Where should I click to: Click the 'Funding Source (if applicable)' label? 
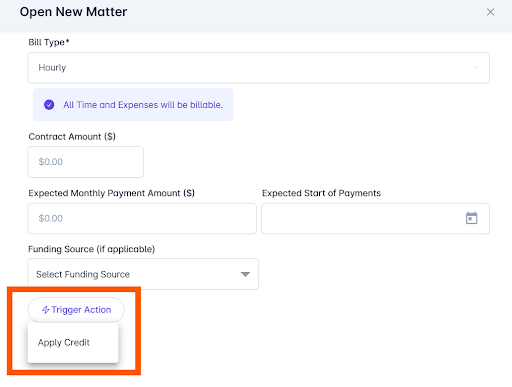pos(91,249)
